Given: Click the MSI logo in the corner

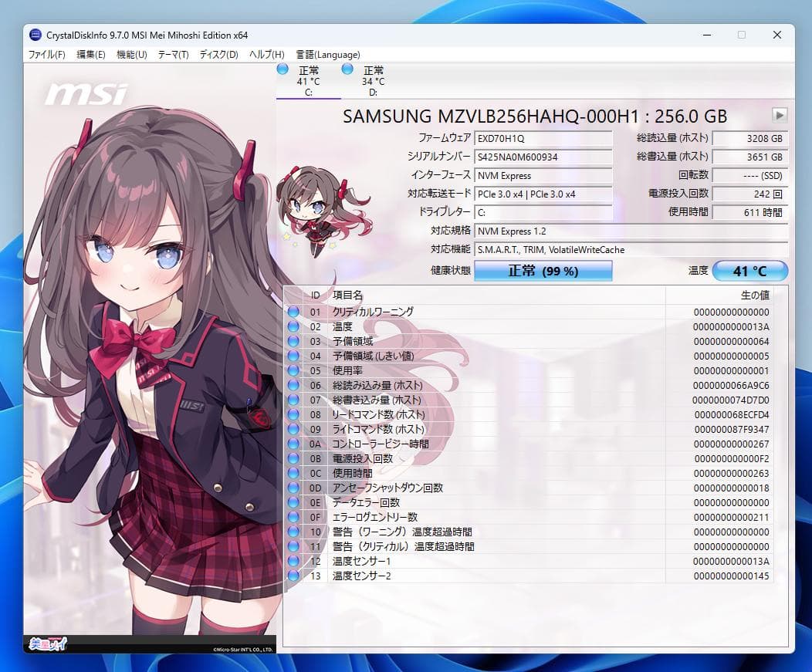Looking at the screenshot, I should [x=87, y=92].
